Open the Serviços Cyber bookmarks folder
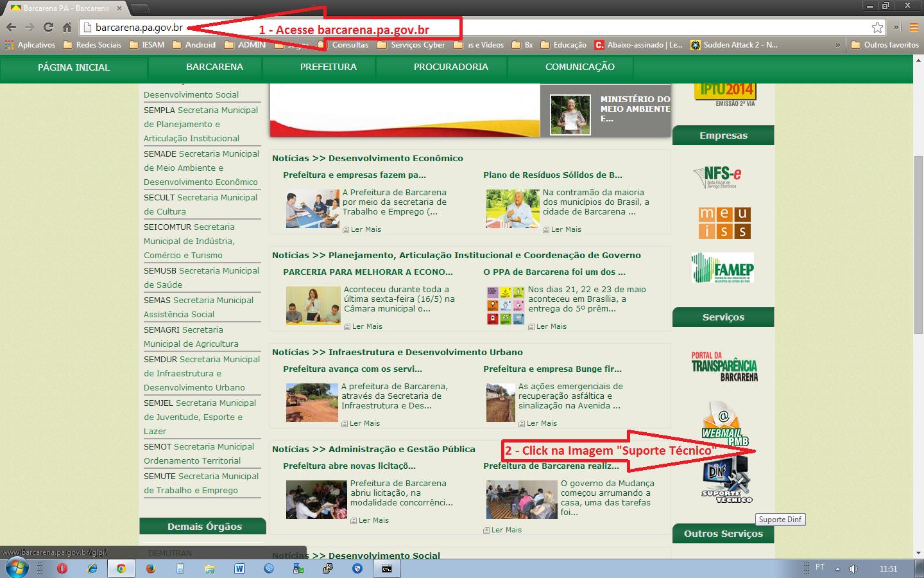 411,45
